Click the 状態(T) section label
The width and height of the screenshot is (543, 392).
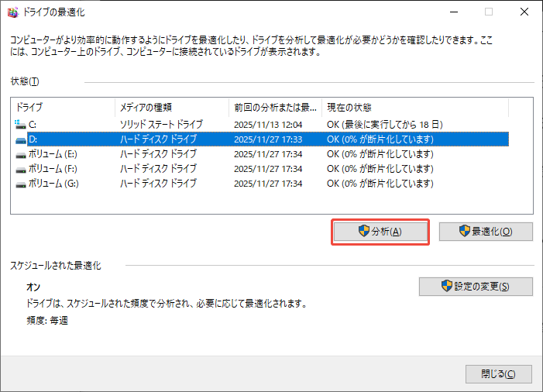(25, 81)
